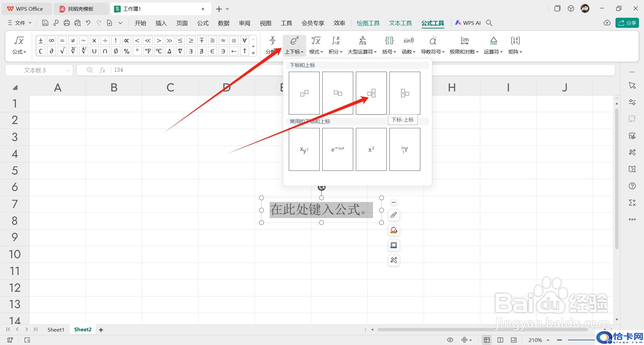Toggle the eye protection mode icon
644x345 pixels.
450,340
